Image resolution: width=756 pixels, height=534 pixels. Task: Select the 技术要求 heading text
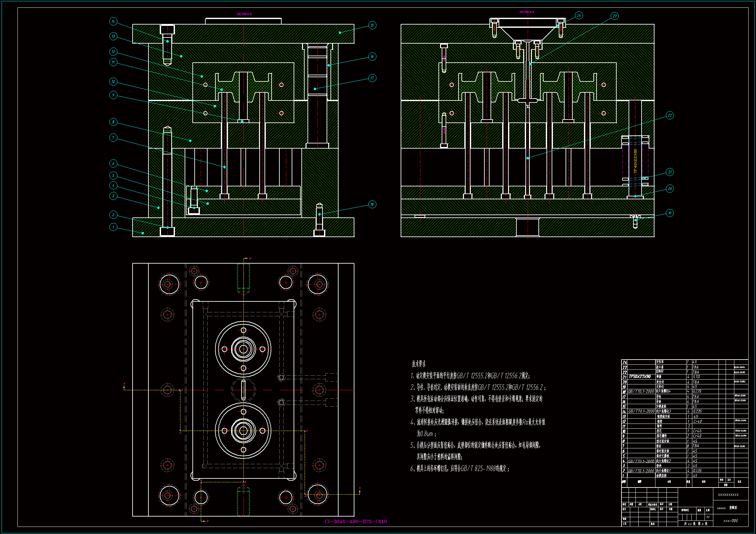point(419,364)
